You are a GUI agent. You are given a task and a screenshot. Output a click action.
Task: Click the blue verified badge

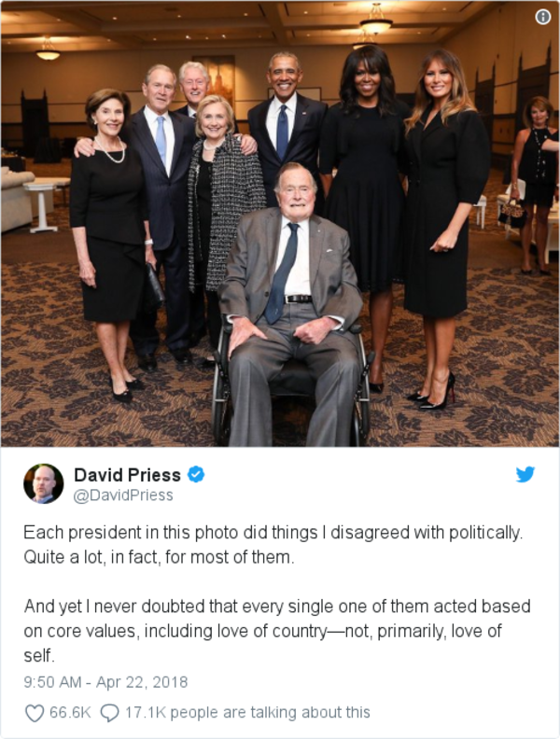pyautogui.click(x=196, y=474)
